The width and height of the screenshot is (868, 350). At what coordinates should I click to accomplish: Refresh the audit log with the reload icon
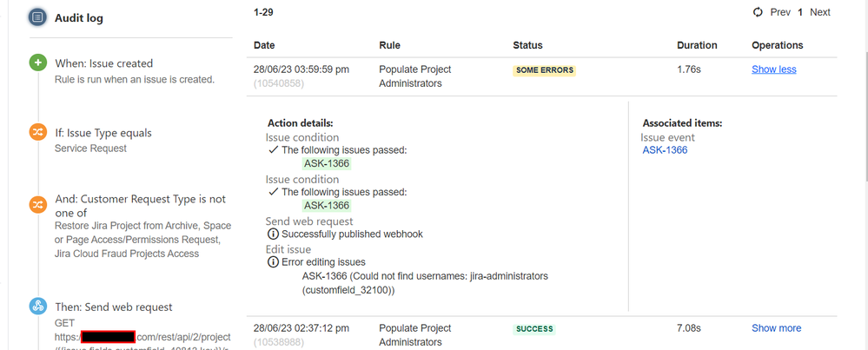[758, 11]
